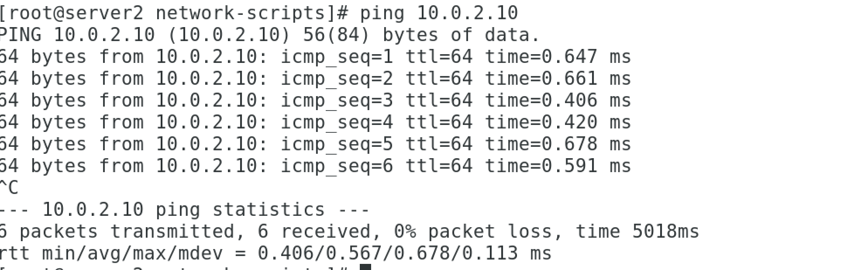Image resolution: width=868 pixels, height=270 pixels.
Task: Click the icmp_seq=3 reply line
Action: tap(315, 101)
